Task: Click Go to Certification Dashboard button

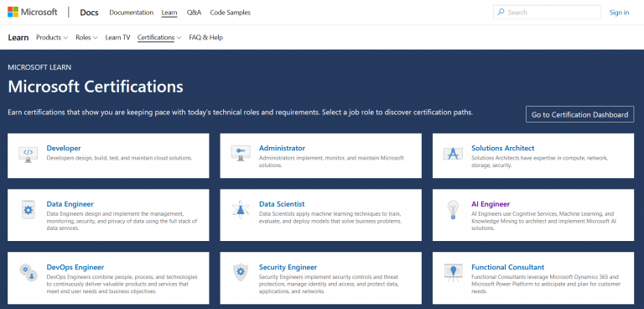Action: pyautogui.click(x=579, y=114)
